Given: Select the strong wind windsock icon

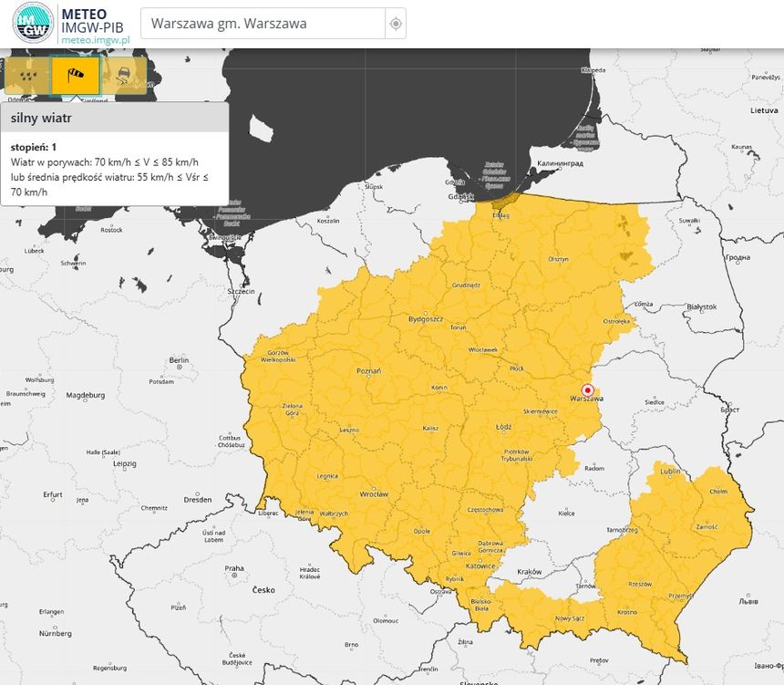Looking at the screenshot, I should [x=76, y=76].
